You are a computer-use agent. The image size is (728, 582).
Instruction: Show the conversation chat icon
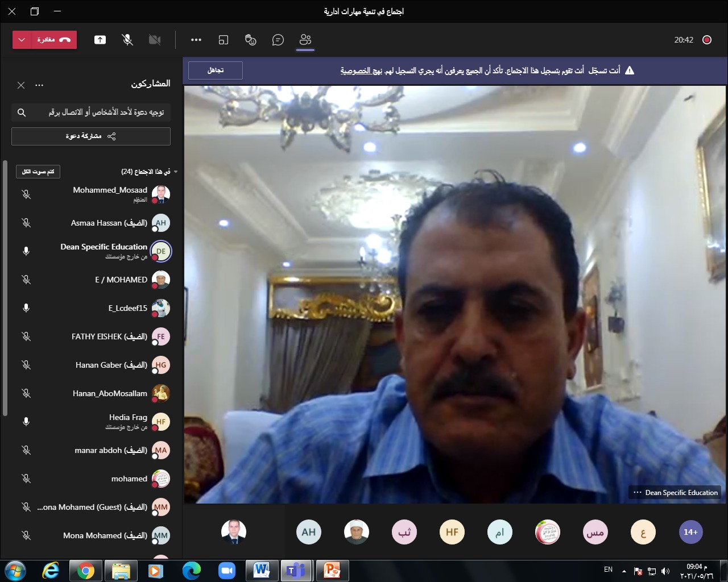(278, 40)
